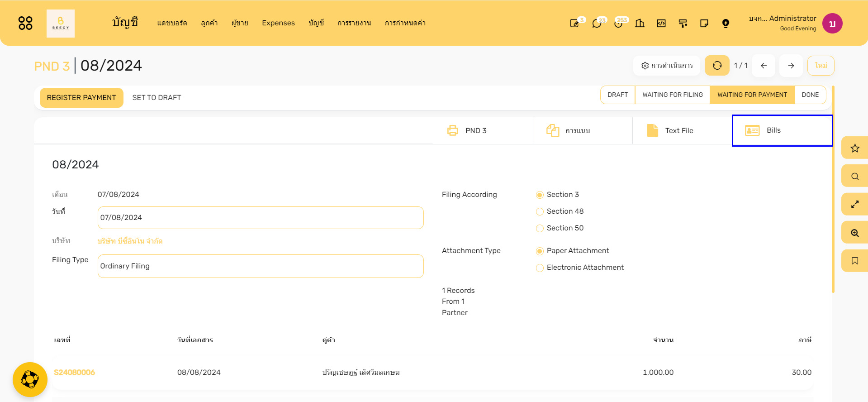Open the edit notes icon with badge 3
Viewport: 868px width, 402px height.
[x=574, y=23]
